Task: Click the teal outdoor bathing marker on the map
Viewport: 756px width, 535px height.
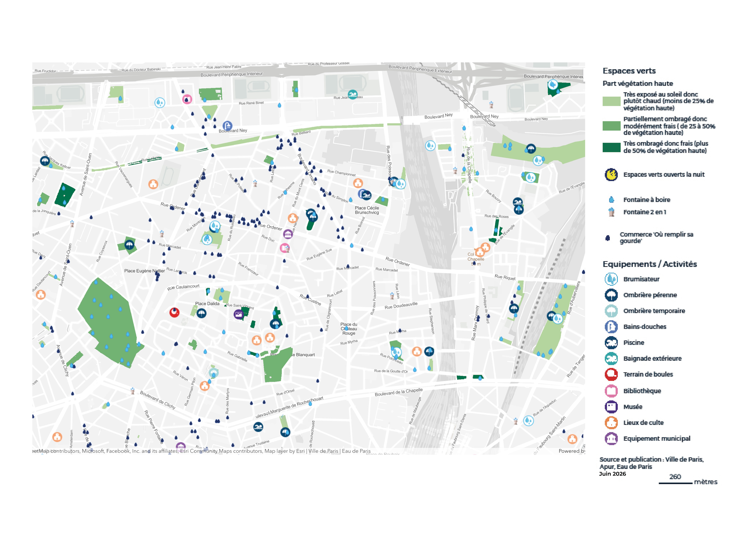Action: point(352,95)
